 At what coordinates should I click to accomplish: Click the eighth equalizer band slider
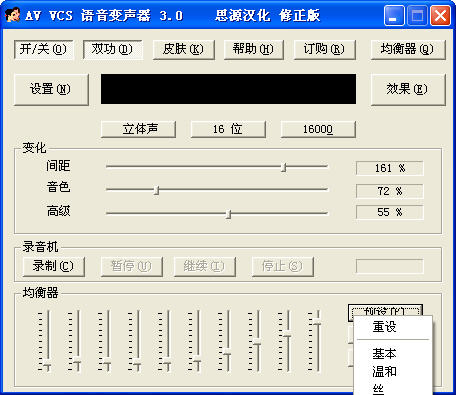(x=258, y=341)
